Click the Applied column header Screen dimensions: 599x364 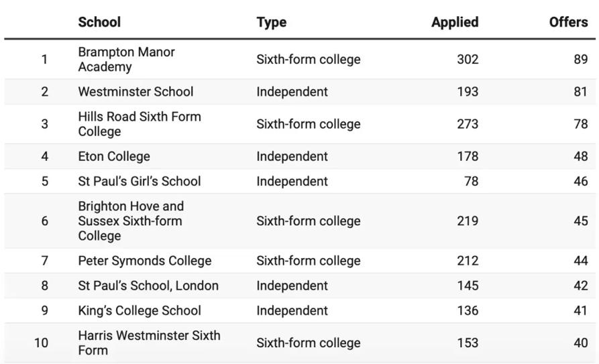click(454, 22)
